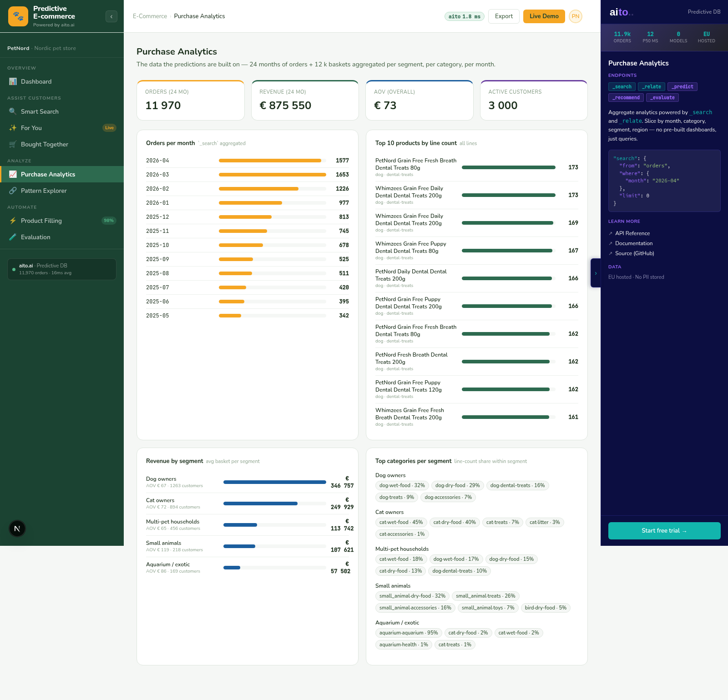
Task: Click the Export button
Action: coord(504,16)
